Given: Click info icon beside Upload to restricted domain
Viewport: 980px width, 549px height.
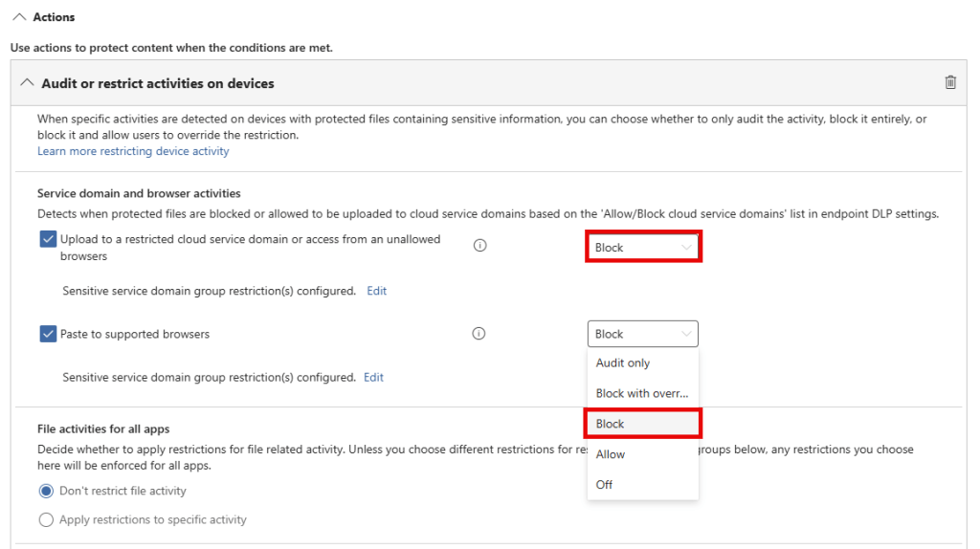Looking at the screenshot, I should [x=480, y=246].
